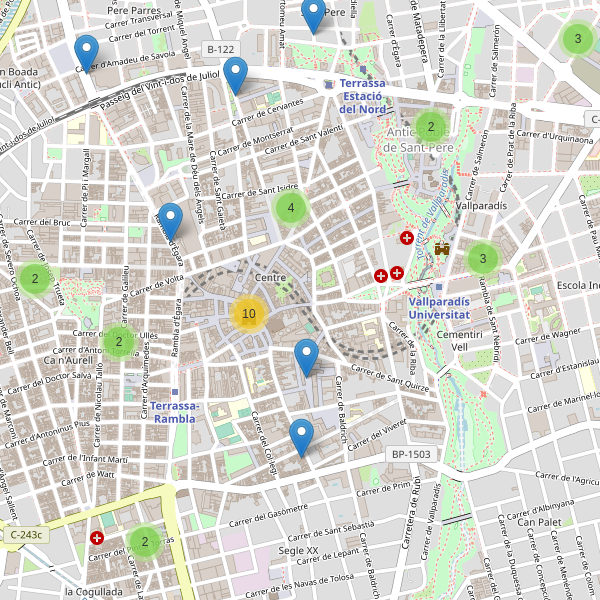Click the Ca n'Aurell neighborhood label
The image size is (600, 600).
pos(68,360)
